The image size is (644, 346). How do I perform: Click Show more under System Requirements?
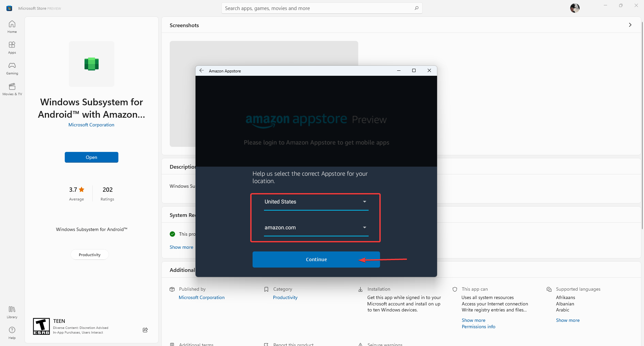coord(181,247)
